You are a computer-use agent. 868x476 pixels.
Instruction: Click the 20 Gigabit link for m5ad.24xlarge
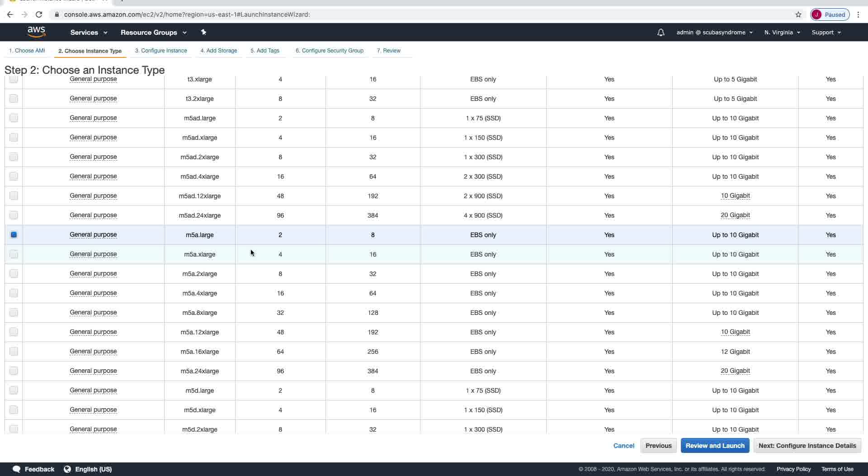[x=735, y=215]
